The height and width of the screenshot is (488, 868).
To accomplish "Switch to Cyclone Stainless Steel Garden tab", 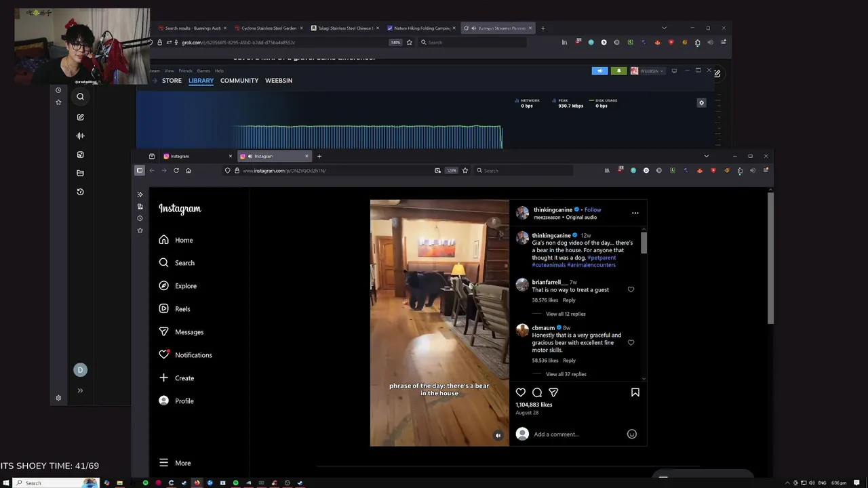I will coord(269,28).
